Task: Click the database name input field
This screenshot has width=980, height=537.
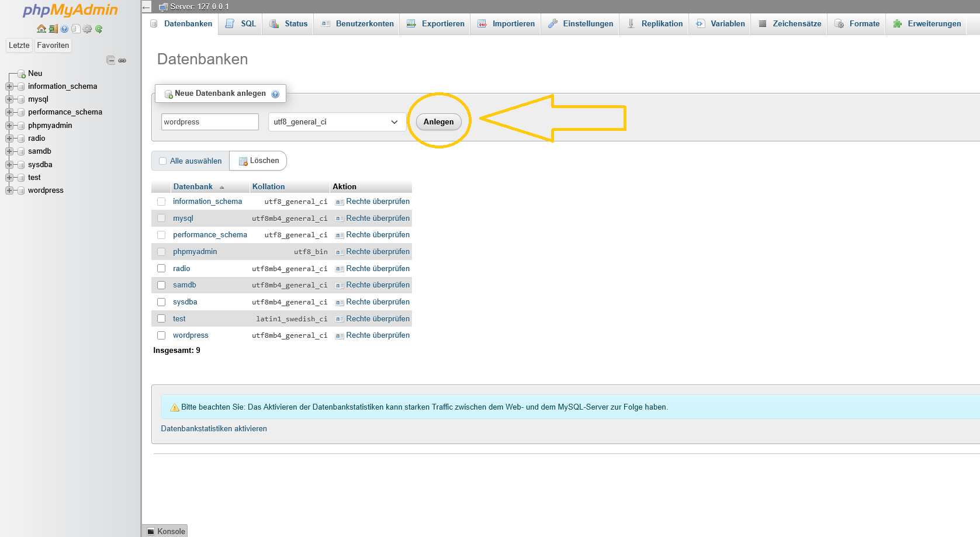Action: click(x=209, y=122)
